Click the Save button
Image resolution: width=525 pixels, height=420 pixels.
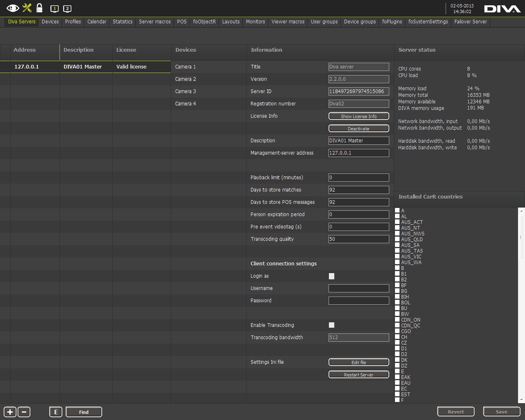(502, 412)
